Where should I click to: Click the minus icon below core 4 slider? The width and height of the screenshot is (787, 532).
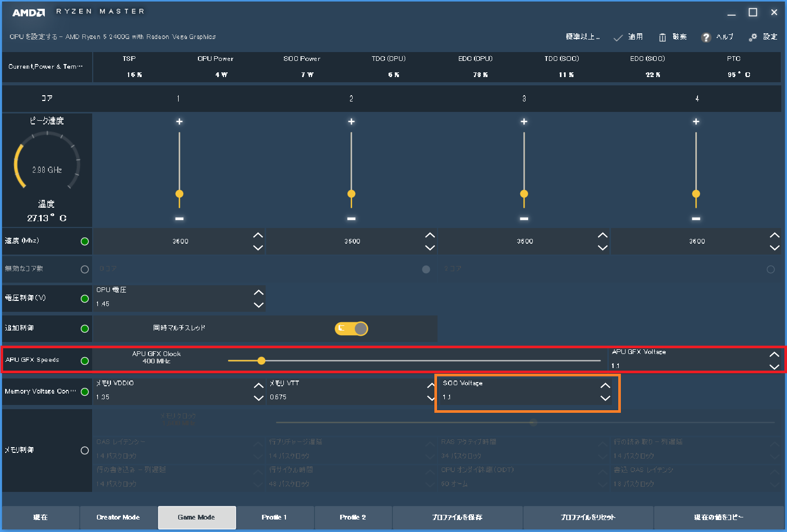click(696, 219)
